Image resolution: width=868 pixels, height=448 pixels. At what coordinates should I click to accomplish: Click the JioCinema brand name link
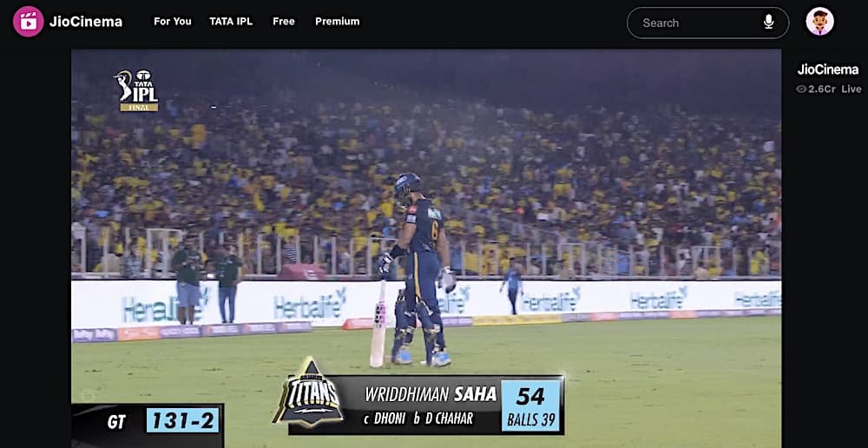(x=86, y=23)
